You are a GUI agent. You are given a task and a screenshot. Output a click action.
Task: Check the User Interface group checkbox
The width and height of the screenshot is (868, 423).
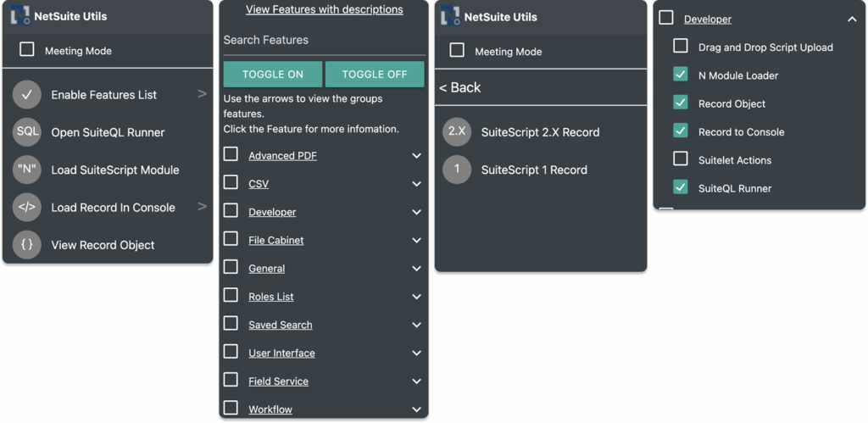[x=231, y=352]
